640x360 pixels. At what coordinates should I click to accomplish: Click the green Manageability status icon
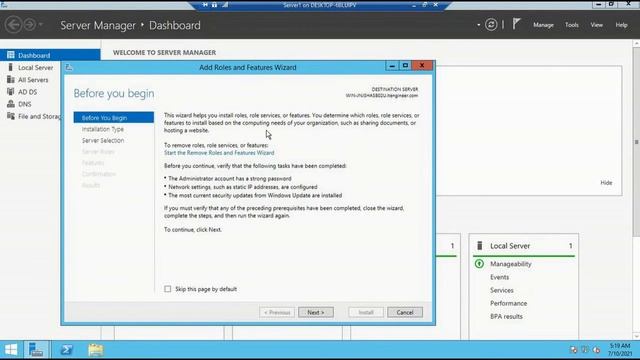pyautogui.click(x=480, y=264)
